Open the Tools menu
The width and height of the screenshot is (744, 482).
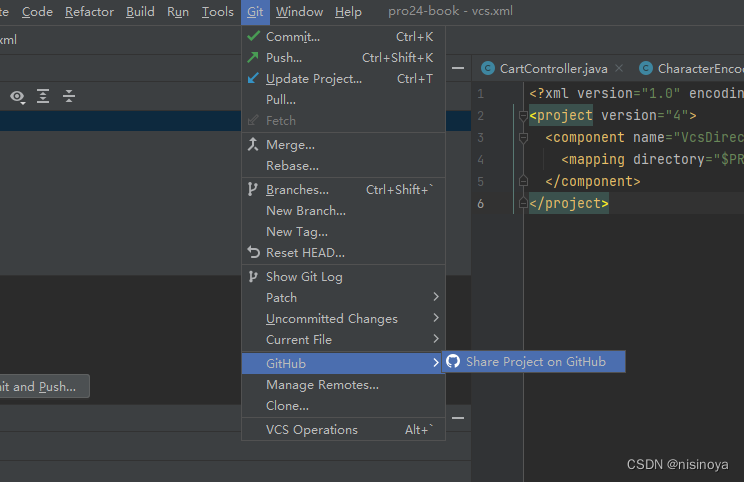point(217,12)
